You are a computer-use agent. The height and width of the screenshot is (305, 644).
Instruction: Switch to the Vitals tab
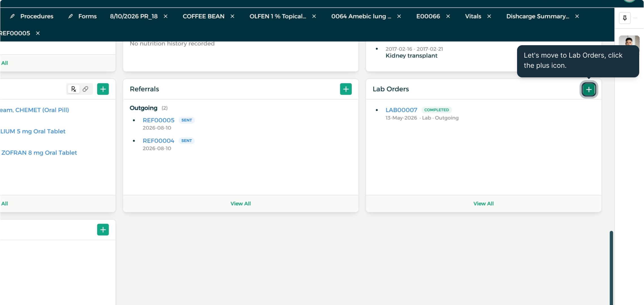tap(473, 16)
